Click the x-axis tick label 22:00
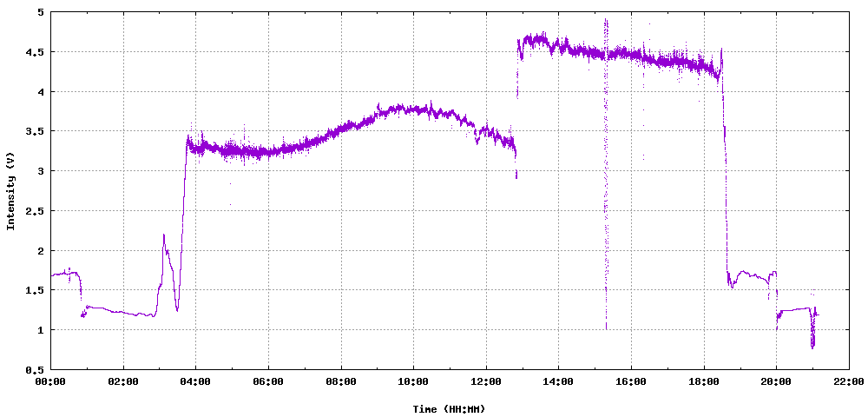This screenshot has height=417, width=868. tap(849, 381)
